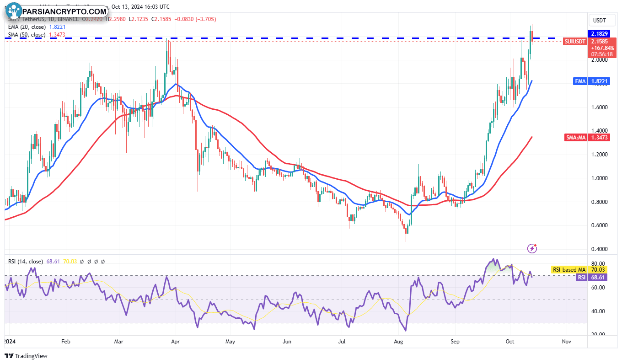Click the 2.1585 last price label on axis
Image resolution: width=622 pixels, height=364 pixels.
599,41
